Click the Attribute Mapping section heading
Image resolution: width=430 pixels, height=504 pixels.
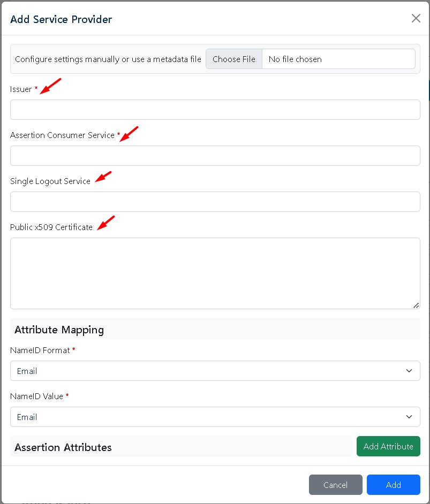[x=59, y=330]
